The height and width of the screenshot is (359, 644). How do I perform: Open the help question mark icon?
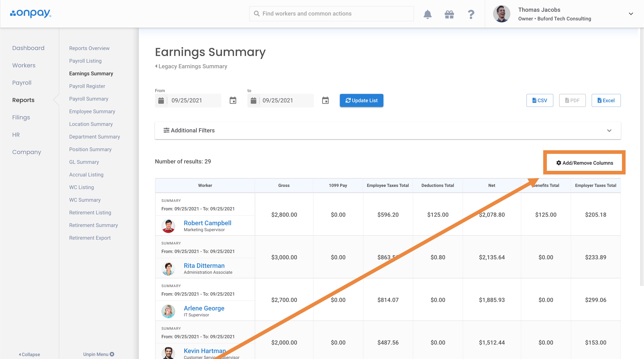(471, 14)
